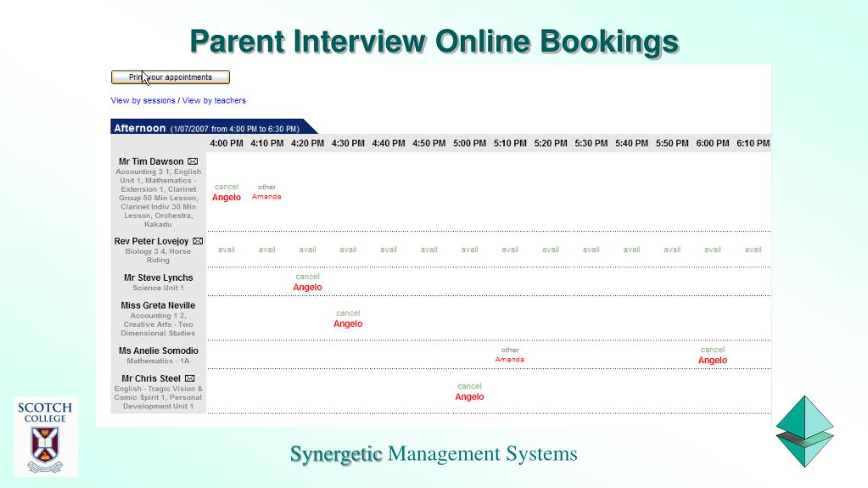The image size is (868, 488).
Task: Cancel Angelo's 5:00 PM Chris Steel booking
Action: [x=469, y=386]
